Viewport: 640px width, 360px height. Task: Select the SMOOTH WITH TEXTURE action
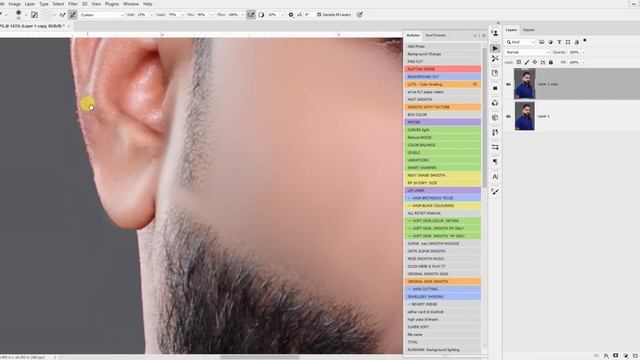pos(442,107)
